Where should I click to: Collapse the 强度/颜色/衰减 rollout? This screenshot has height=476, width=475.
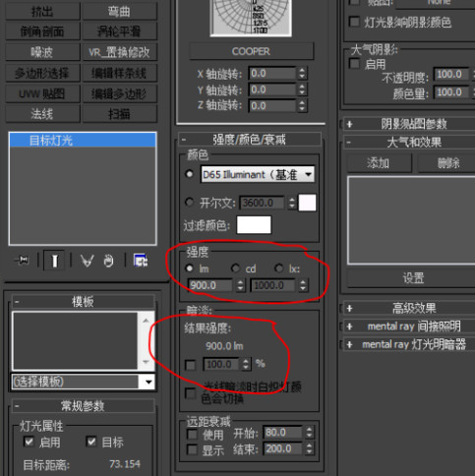(250, 140)
